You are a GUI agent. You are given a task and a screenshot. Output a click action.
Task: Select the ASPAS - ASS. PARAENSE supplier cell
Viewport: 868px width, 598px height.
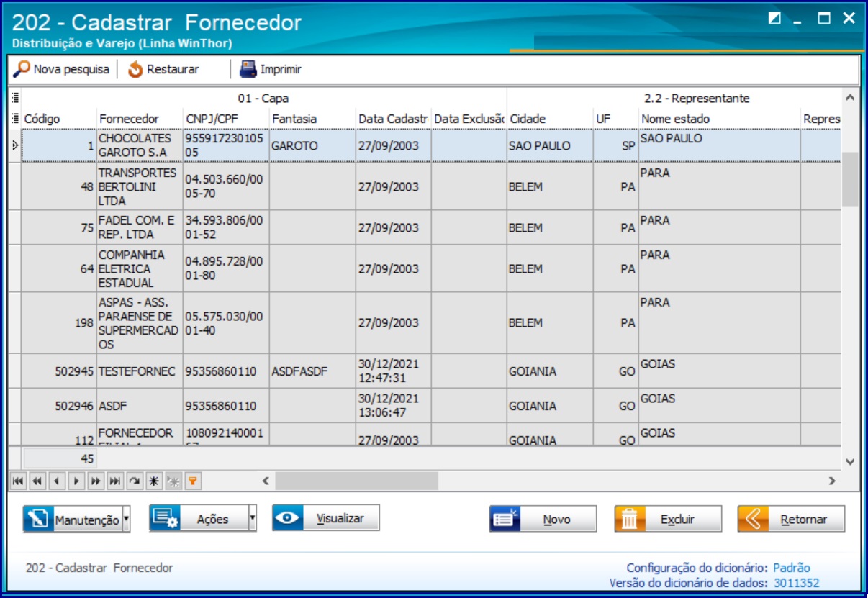pyautogui.click(x=140, y=323)
